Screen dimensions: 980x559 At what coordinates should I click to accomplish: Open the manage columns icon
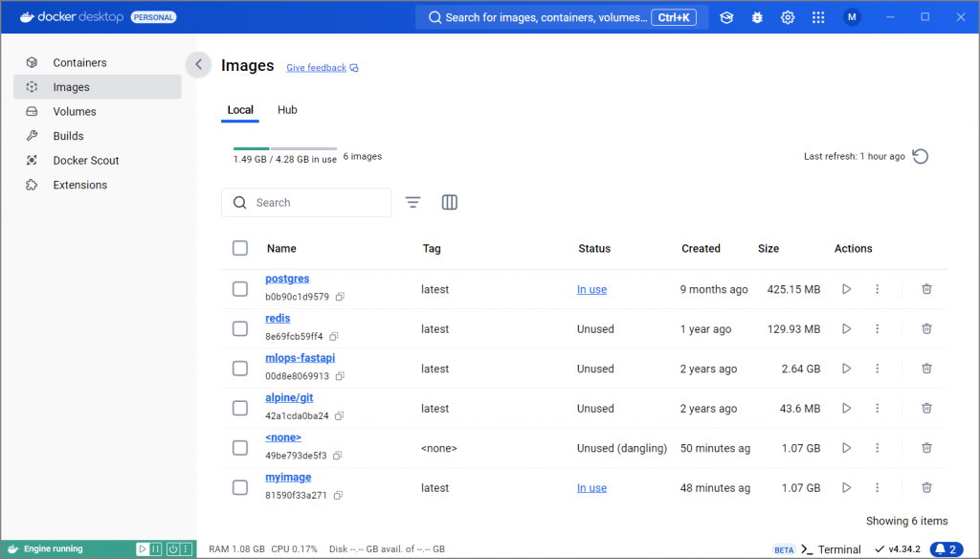(x=450, y=203)
